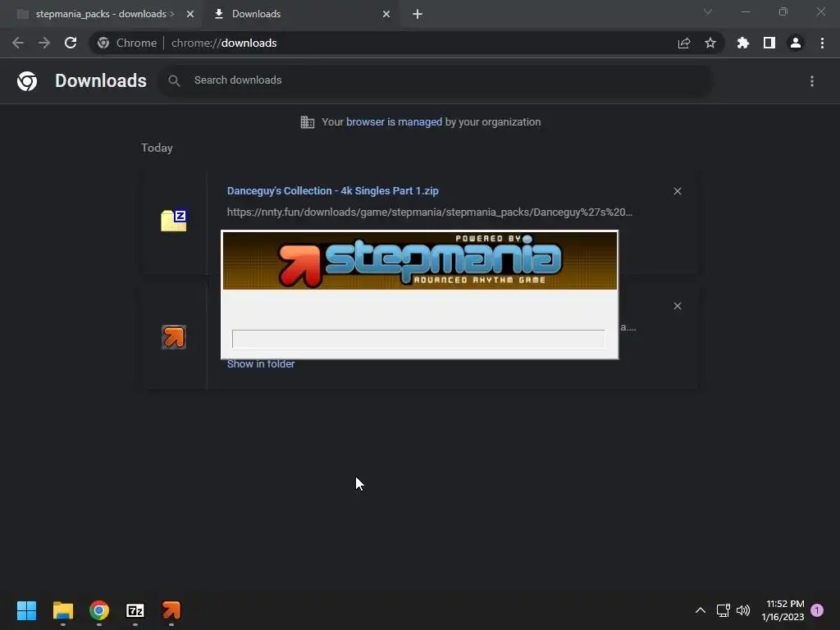
Task: Open the Windows Start menu
Action: 26,610
